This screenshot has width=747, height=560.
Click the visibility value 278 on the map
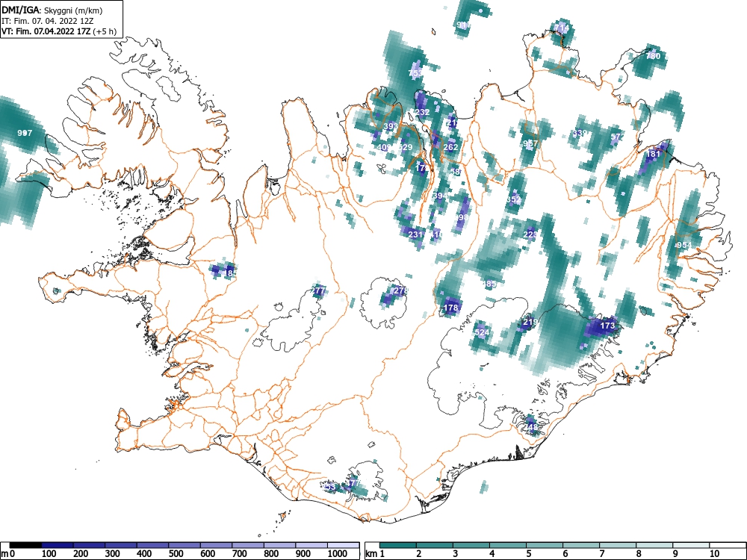pyautogui.click(x=402, y=290)
